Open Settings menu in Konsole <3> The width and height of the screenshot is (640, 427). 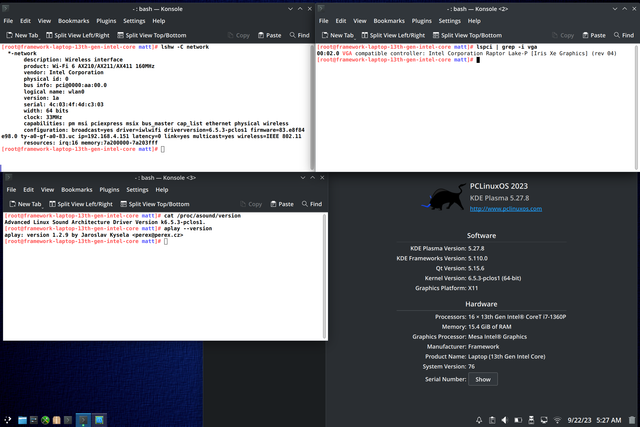coord(137,190)
